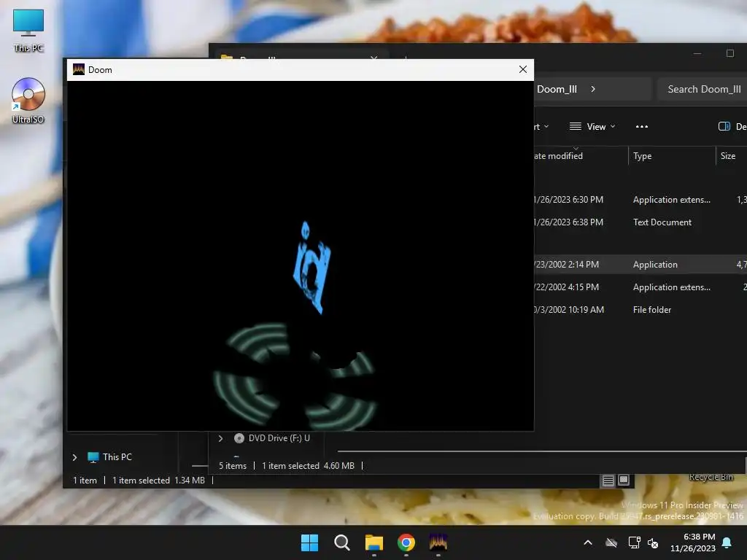Close the Doom_III Explorer tab
Viewport: 747px width, 560px height.
(374, 58)
